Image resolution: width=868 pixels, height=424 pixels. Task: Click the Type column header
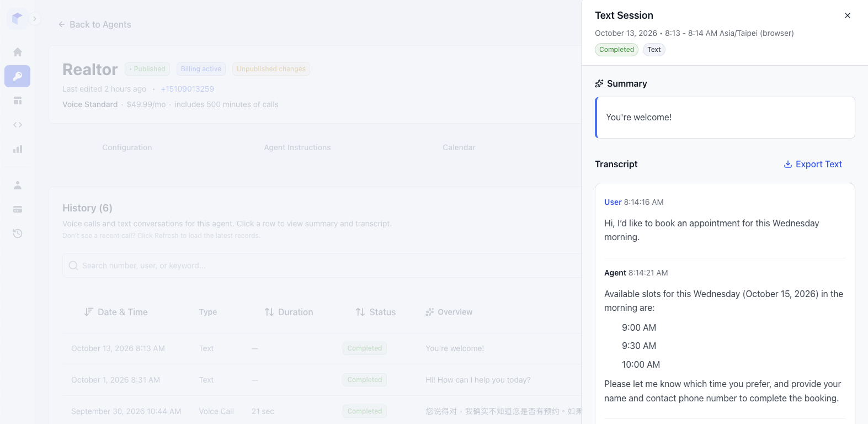208,312
